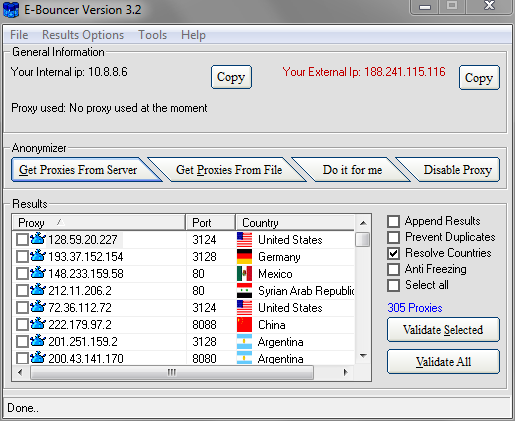Screen dimensions: 515x421
Task: Click the United States flag in first row
Action: point(244,240)
